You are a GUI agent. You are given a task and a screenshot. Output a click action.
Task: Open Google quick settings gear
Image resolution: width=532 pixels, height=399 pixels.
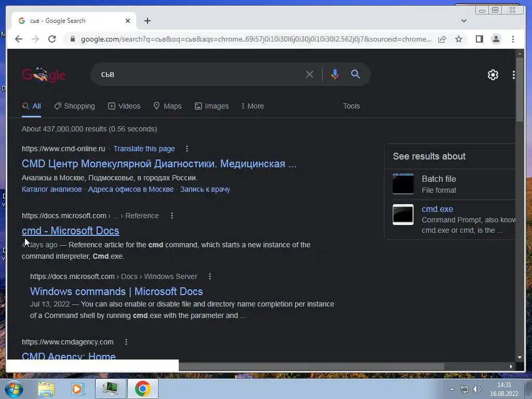click(x=493, y=75)
